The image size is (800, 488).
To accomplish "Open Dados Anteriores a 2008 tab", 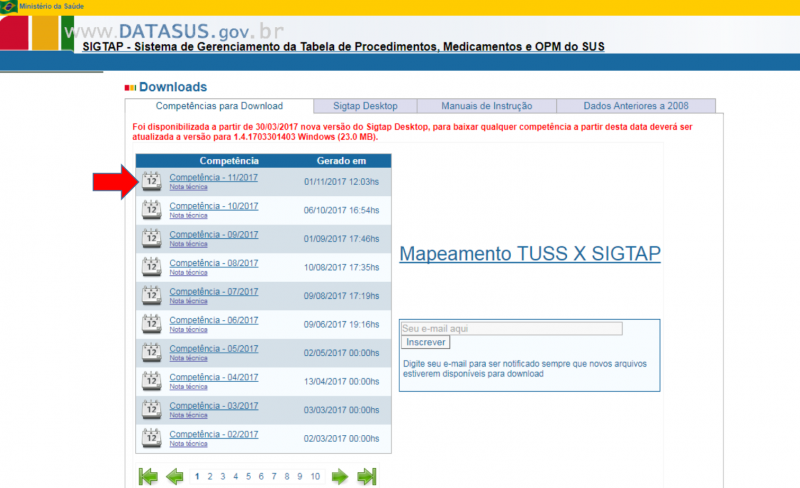I will [x=636, y=106].
